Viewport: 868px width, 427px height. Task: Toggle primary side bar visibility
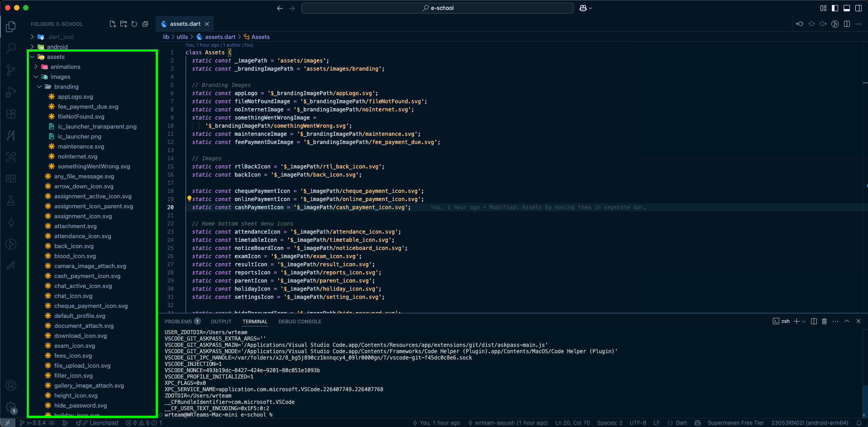click(835, 8)
